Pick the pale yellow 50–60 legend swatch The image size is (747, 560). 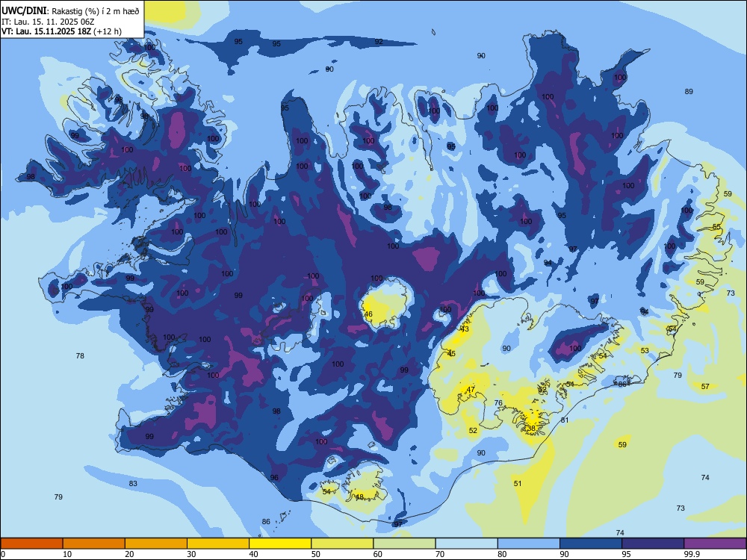point(342,544)
